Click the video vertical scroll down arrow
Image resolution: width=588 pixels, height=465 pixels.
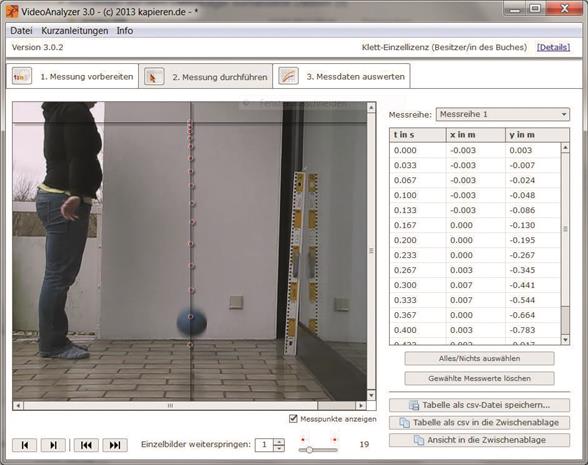[x=371, y=395]
